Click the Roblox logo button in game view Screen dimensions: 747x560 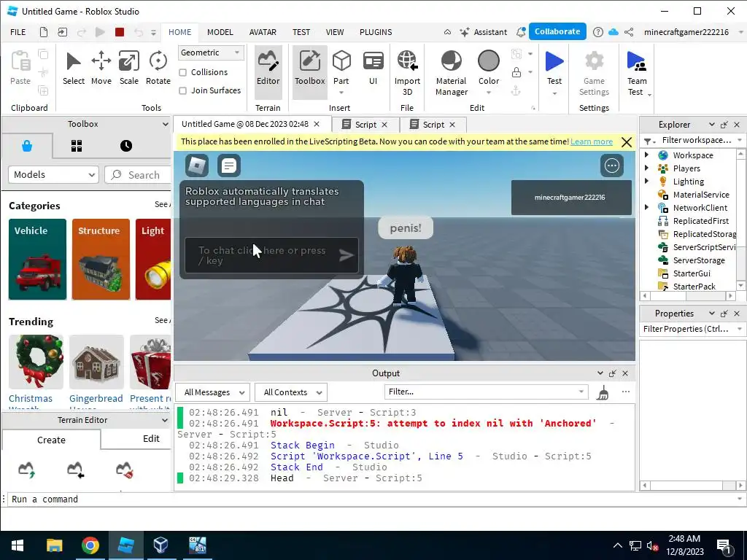pos(197,166)
